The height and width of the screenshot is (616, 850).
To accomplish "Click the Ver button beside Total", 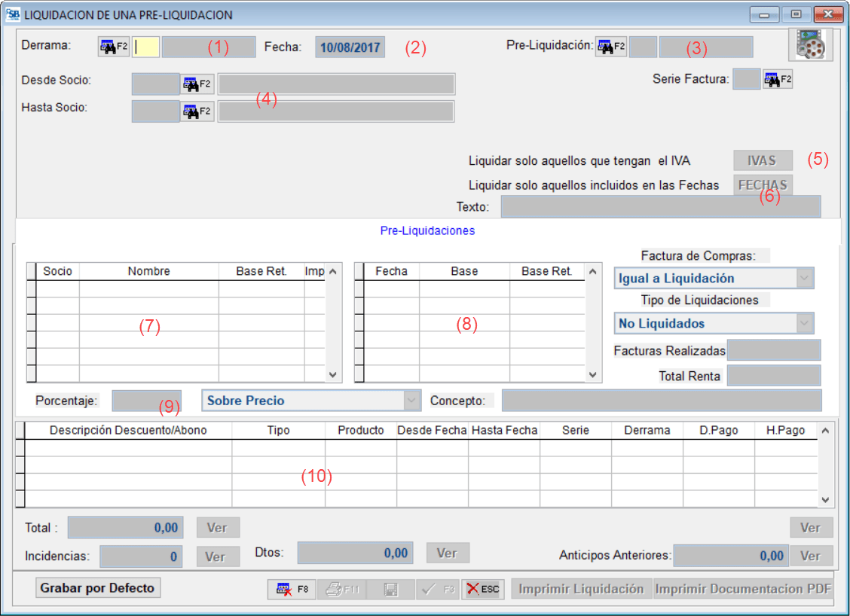I will (x=217, y=528).
